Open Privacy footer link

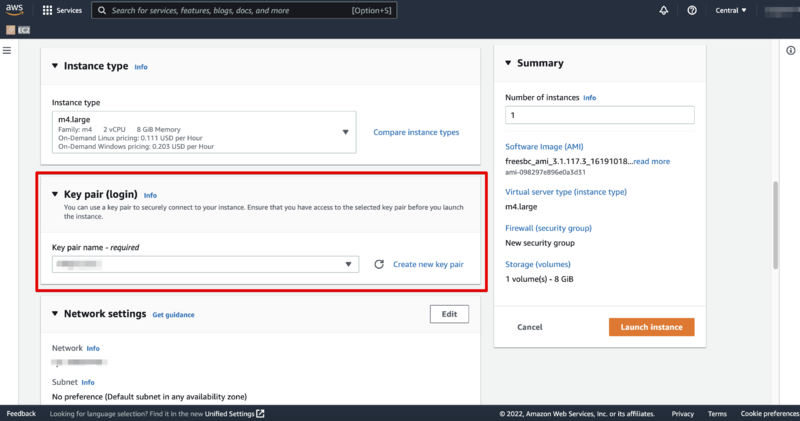click(683, 413)
